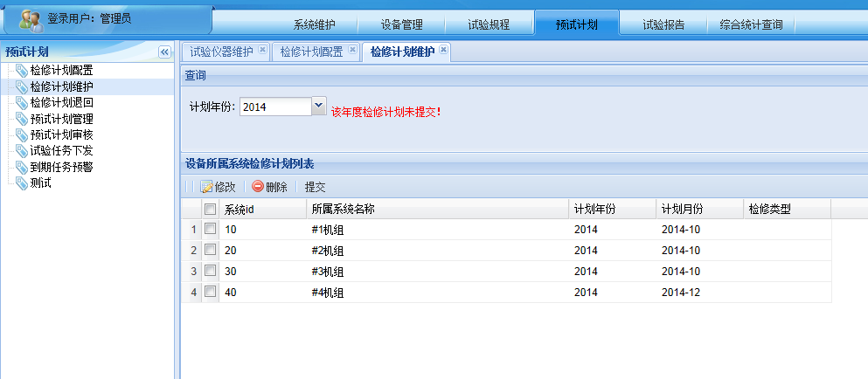Tick the checkbox for #4机组 row
This screenshot has width=868, height=379.
210,292
